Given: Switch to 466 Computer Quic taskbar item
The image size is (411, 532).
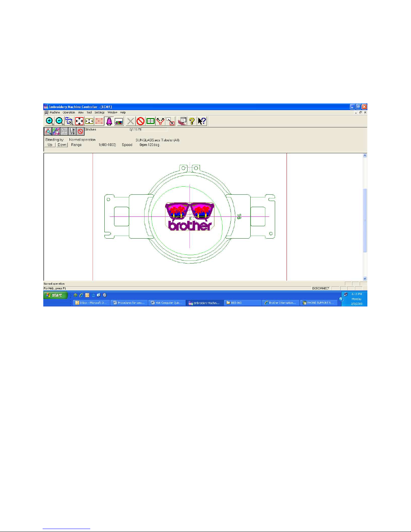Looking at the screenshot, I should coord(167,303).
